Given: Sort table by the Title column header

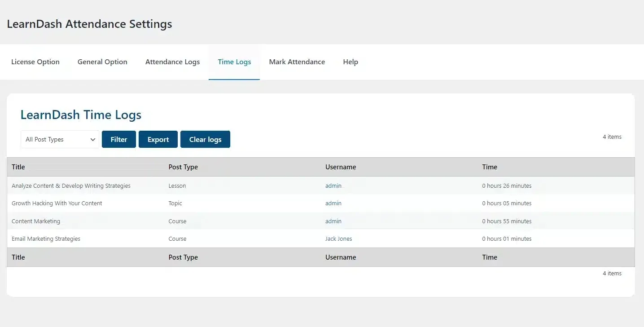Looking at the screenshot, I should pyautogui.click(x=18, y=167).
